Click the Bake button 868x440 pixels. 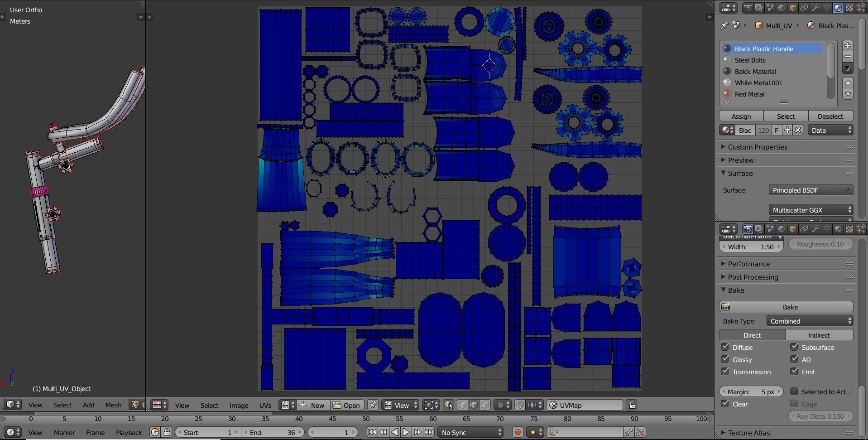pos(786,307)
